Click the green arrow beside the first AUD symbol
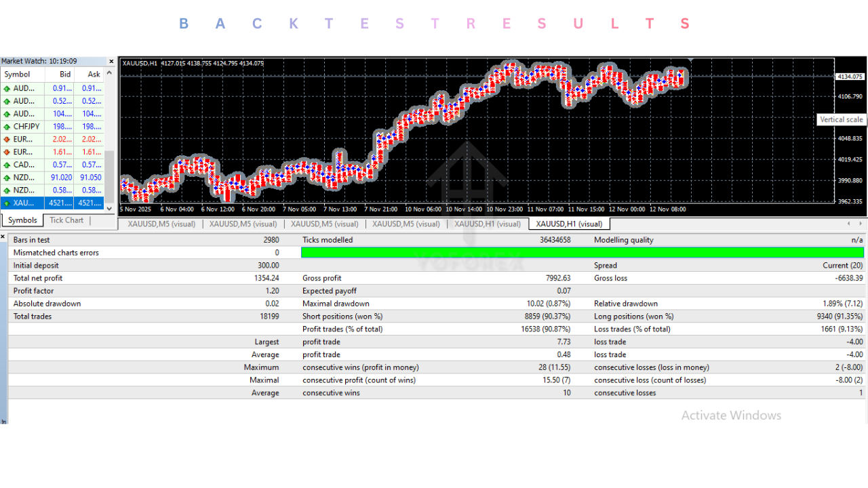This screenshot has width=868, height=488. [7, 88]
